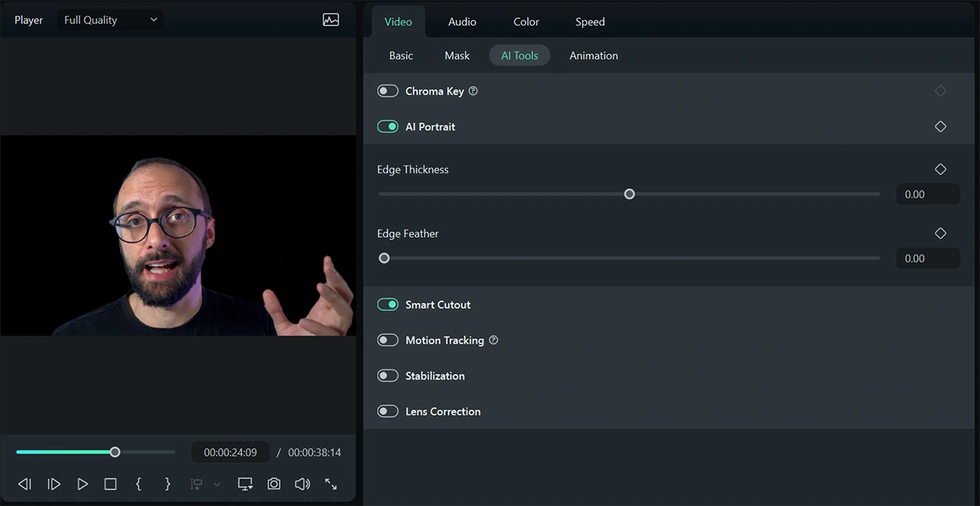
Task: Open the Color tab
Action: (x=526, y=22)
